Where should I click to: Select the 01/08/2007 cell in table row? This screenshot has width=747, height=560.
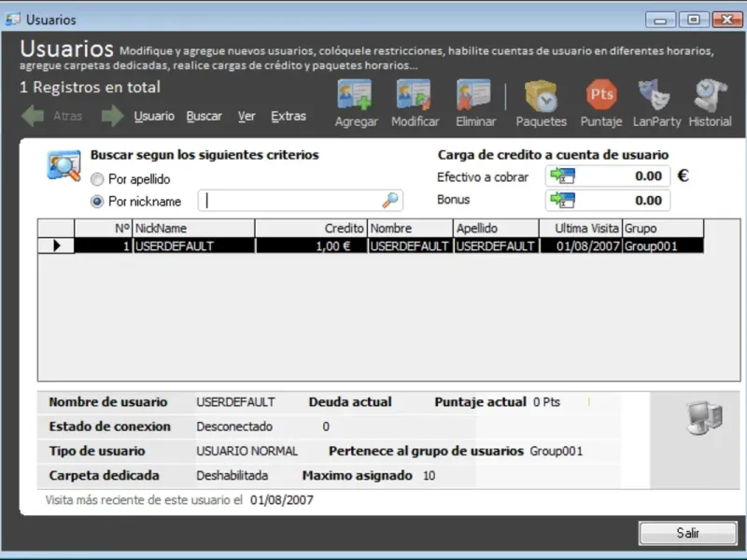point(581,245)
